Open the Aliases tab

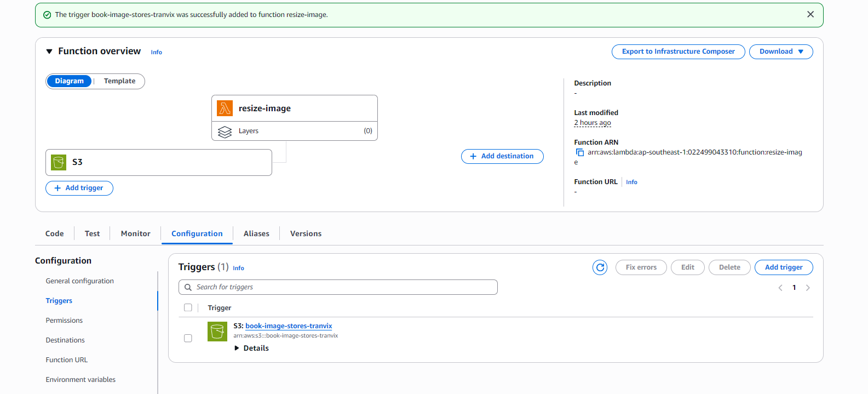pyautogui.click(x=256, y=233)
